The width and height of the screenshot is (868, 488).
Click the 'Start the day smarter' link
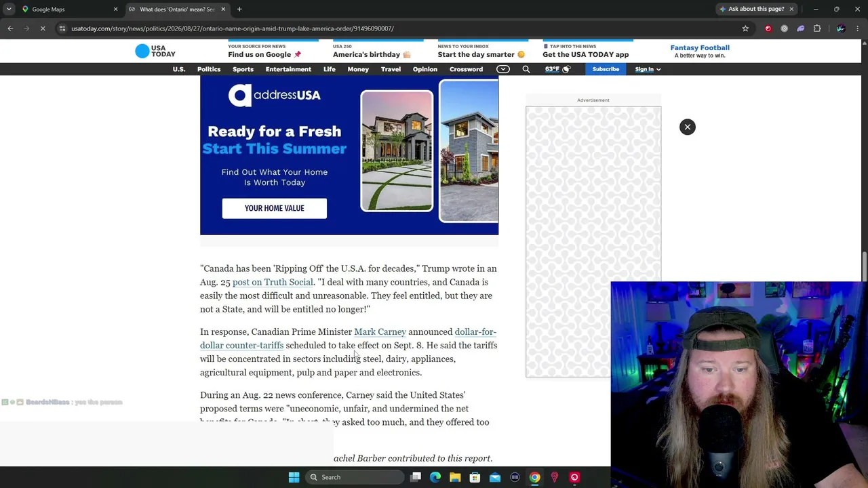(481, 52)
